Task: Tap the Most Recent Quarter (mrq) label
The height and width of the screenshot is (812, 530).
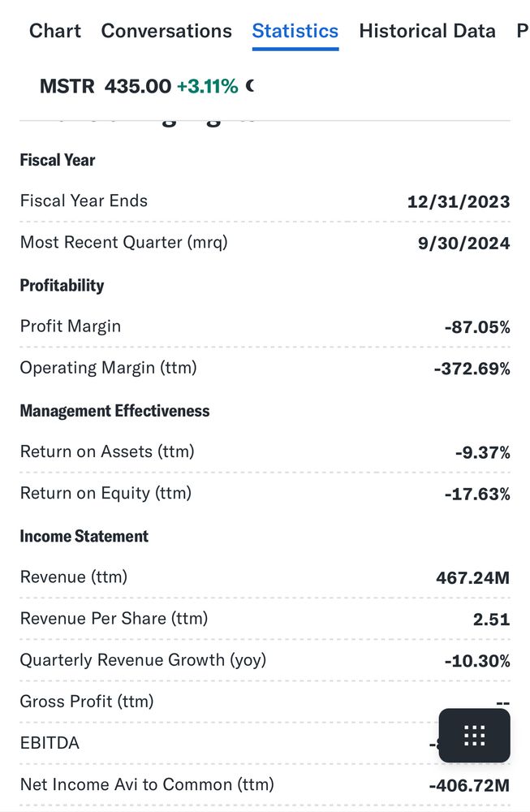Action: pos(123,242)
